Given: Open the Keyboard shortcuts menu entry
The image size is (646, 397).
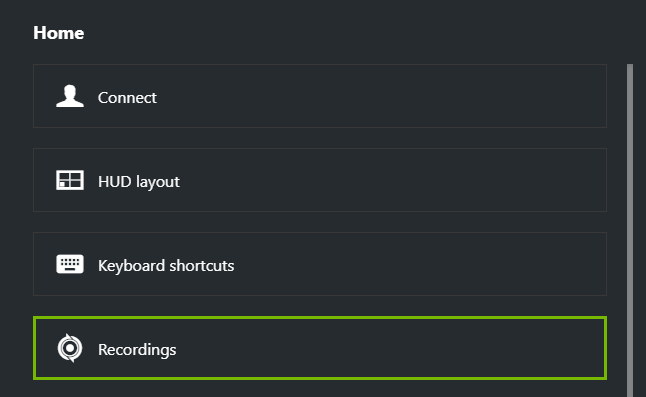Looking at the screenshot, I should [x=320, y=264].
